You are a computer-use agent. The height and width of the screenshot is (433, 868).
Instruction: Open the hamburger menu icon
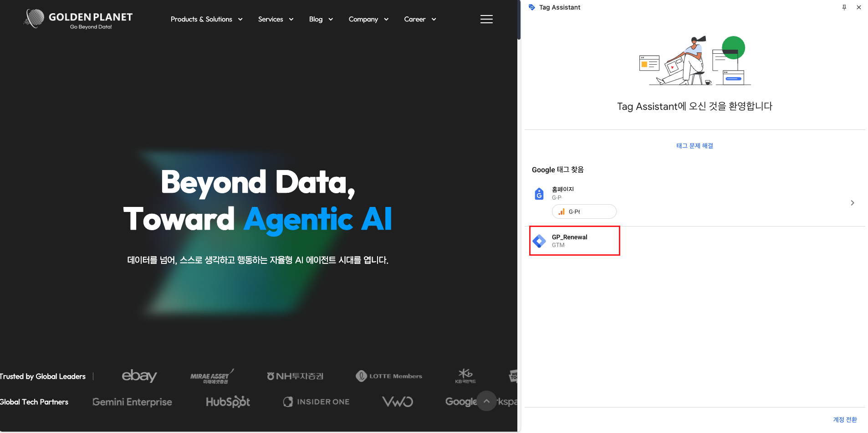pos(486,19)
